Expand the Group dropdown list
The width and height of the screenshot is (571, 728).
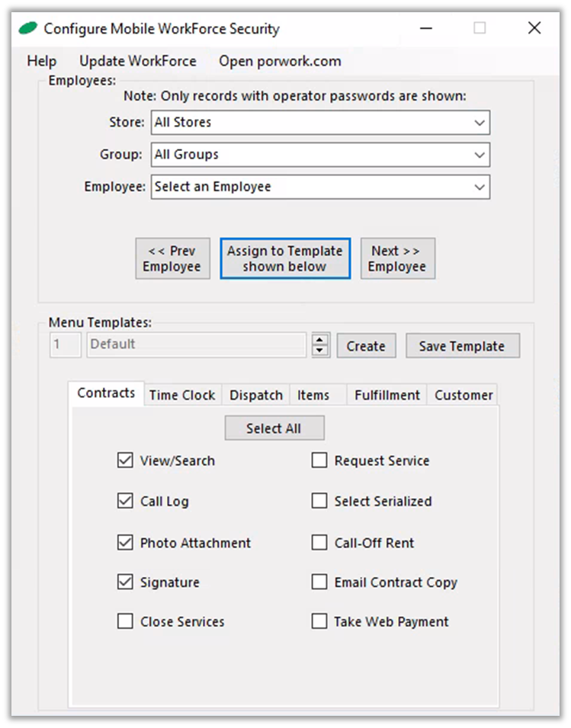[479, 155]
